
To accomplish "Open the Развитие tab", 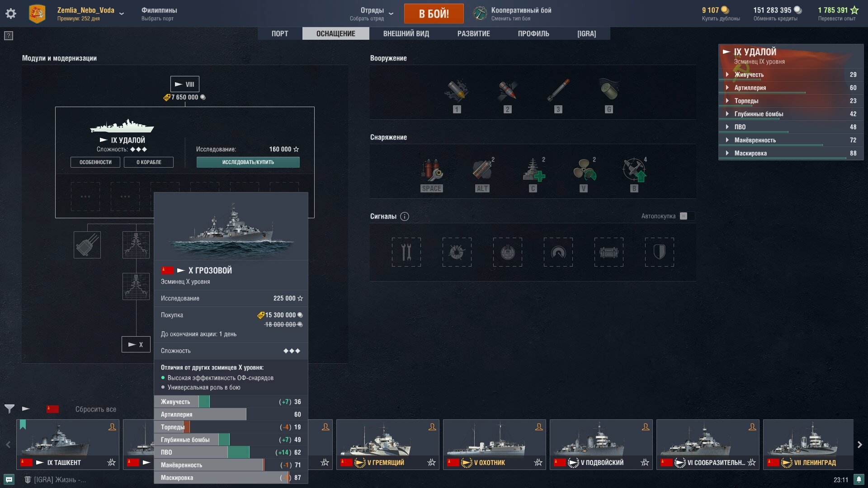I will [x=473, y=33].
